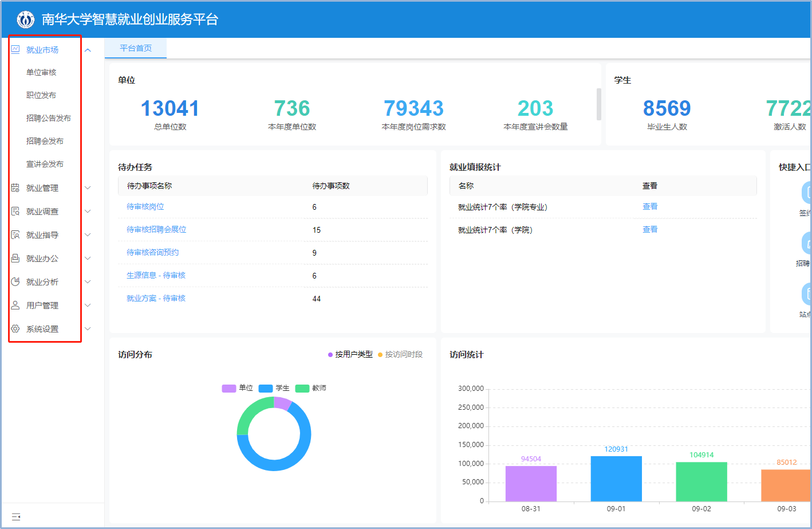Click the 就业管理 sidebar icon
812x529 pixels.
click(15, 188)
